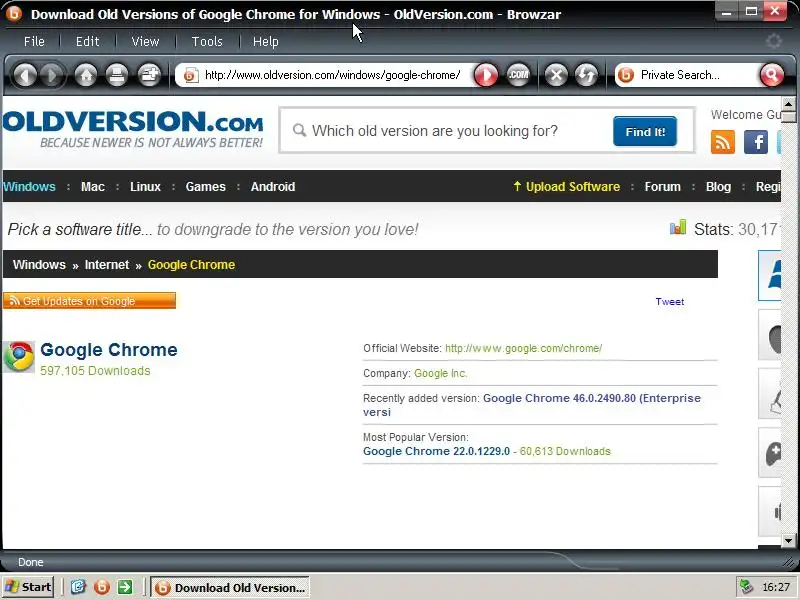The image size is (800, 600).
Task: Open the Google Chrome 22.0.1229.0 link
Action: tap(436, 452)
